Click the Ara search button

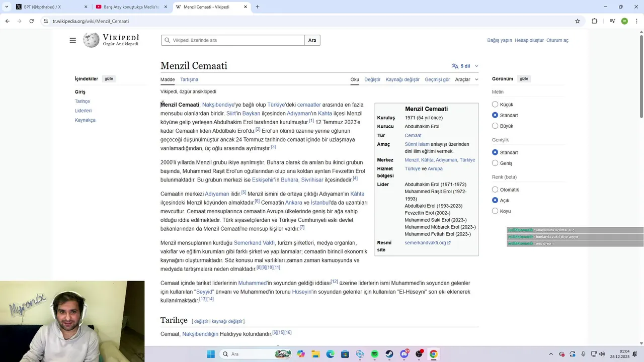point(312,40)
